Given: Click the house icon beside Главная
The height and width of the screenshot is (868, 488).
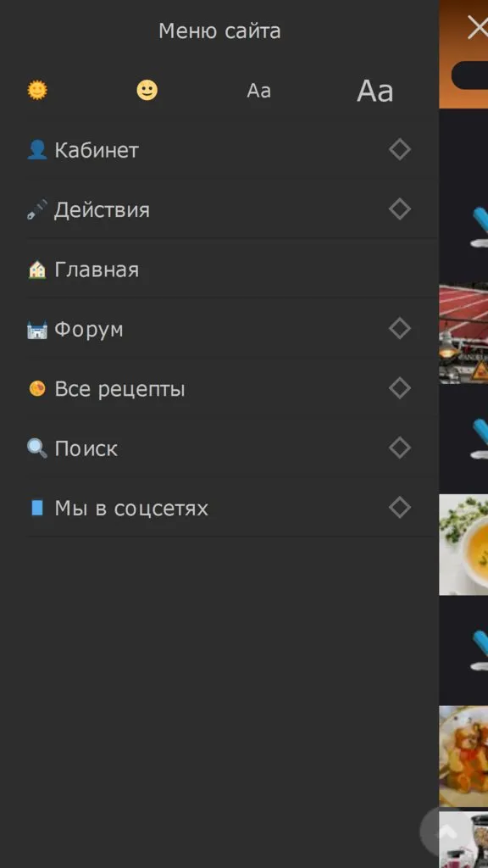Looking at the screenshot, I should tap(37, 270).
